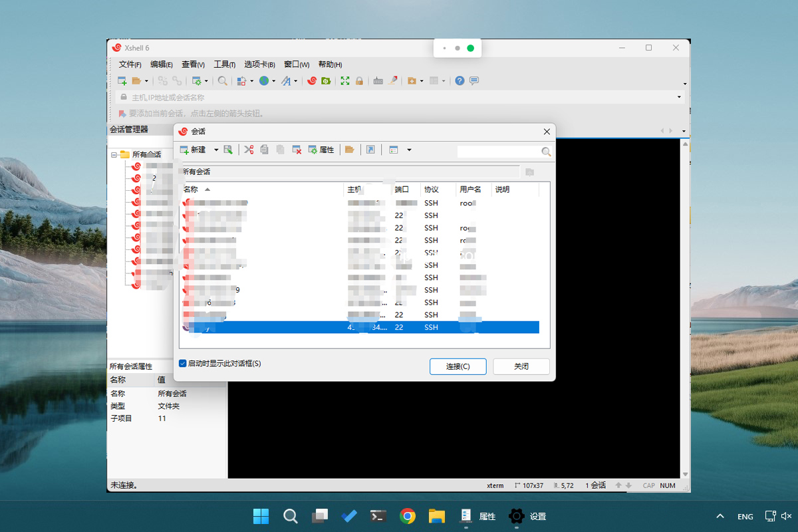
Task: Click the search magnifier icon in the 会话 dialog
Action: click(546, 152)
